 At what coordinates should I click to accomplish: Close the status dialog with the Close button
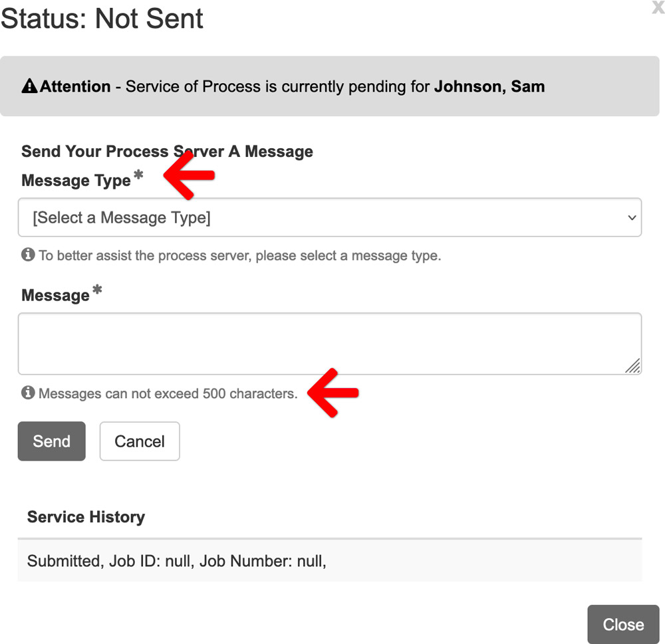point(623,625)
